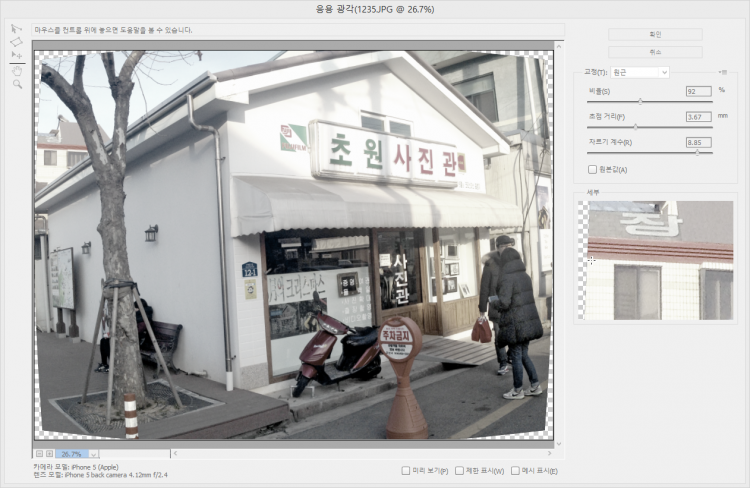
Task: Click the zoom in plus button
Action: point(49,453)
